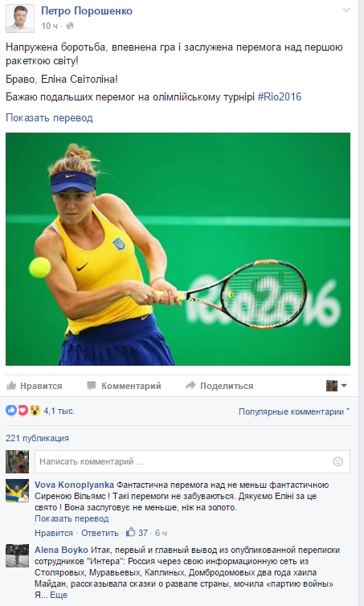Click the blue like reaction icon
This screenshot has height=606, width=364.
click(11, 411)
